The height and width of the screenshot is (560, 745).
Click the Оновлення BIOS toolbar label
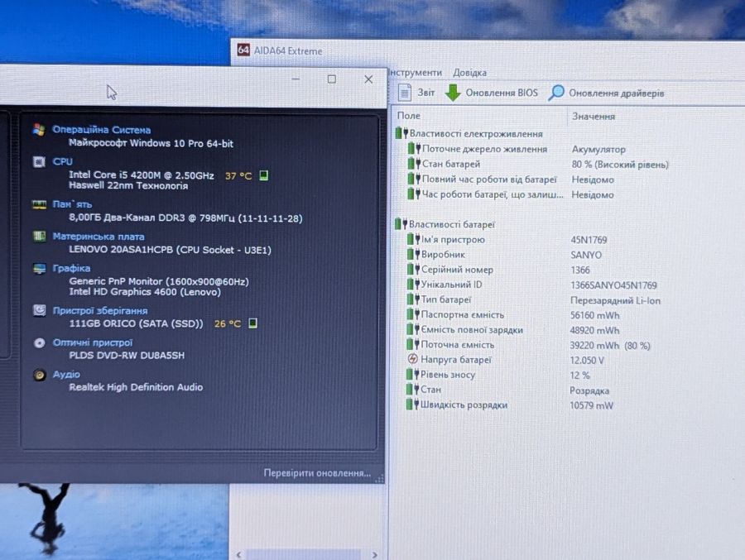pyautogui.click(x=502, y=93)
